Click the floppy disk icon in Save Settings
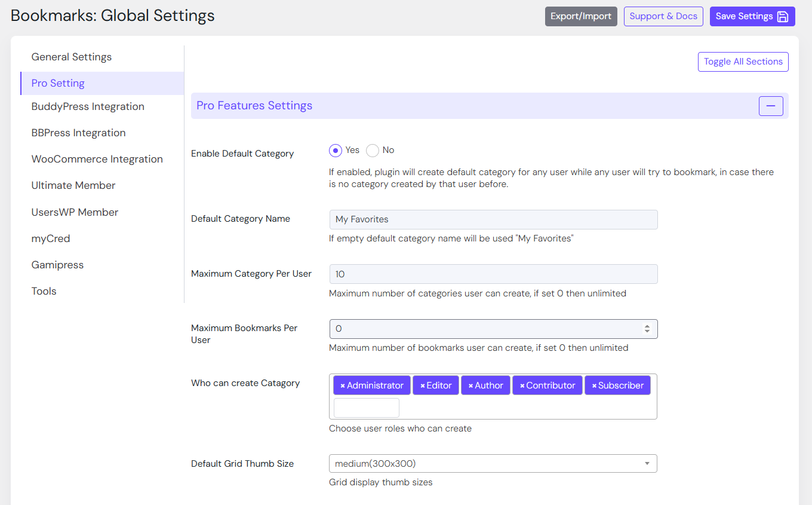The height and width of the screenshot is (505, 812). point(783,17)
